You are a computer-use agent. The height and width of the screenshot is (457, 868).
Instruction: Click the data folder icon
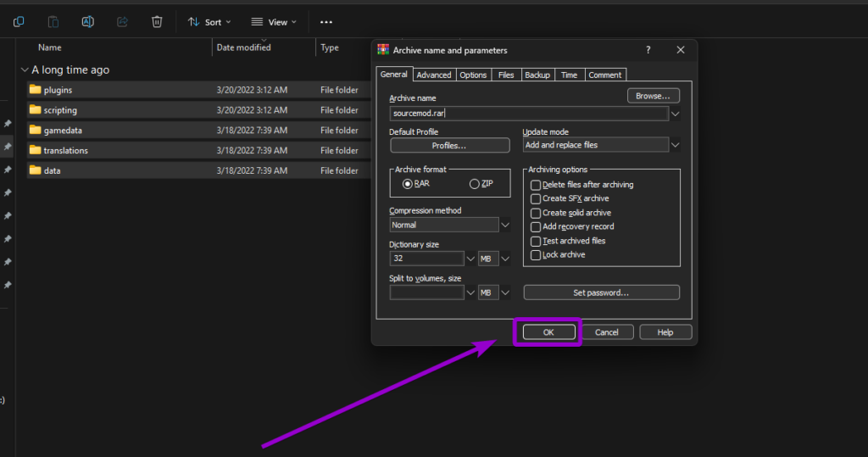pos(36,170)
